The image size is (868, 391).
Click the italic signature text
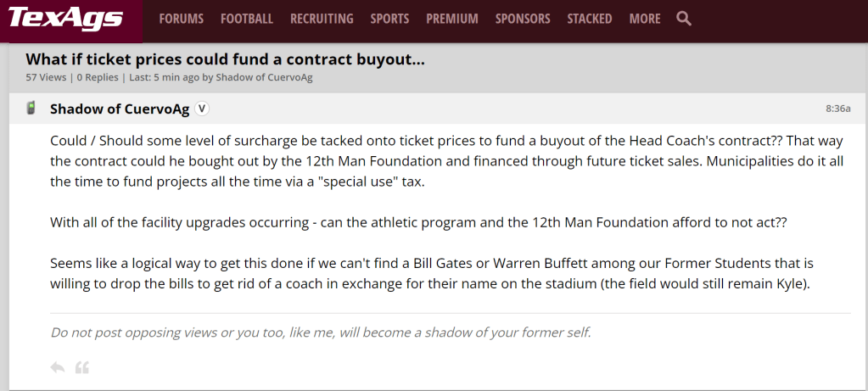click(321, 332)
